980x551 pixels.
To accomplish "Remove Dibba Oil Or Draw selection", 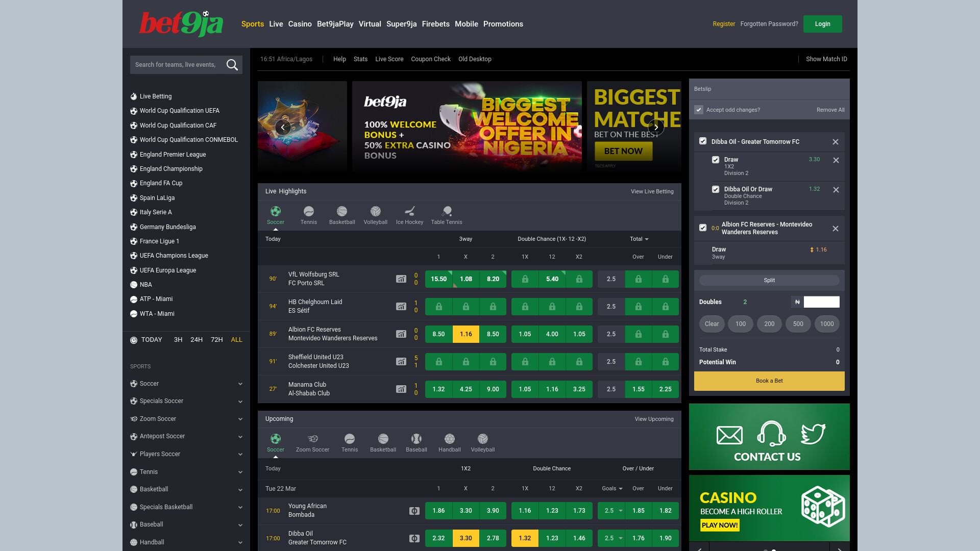I will 836,190.
